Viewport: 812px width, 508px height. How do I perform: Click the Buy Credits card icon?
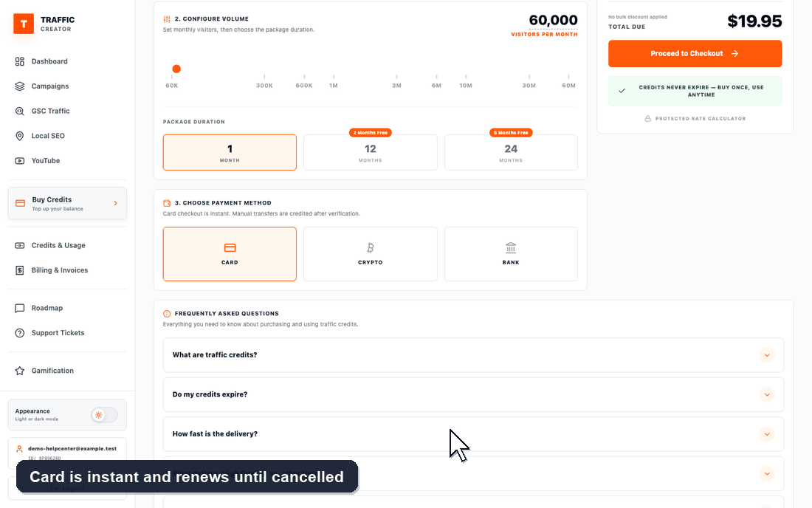pyautogui.click(x=20, y=204)
